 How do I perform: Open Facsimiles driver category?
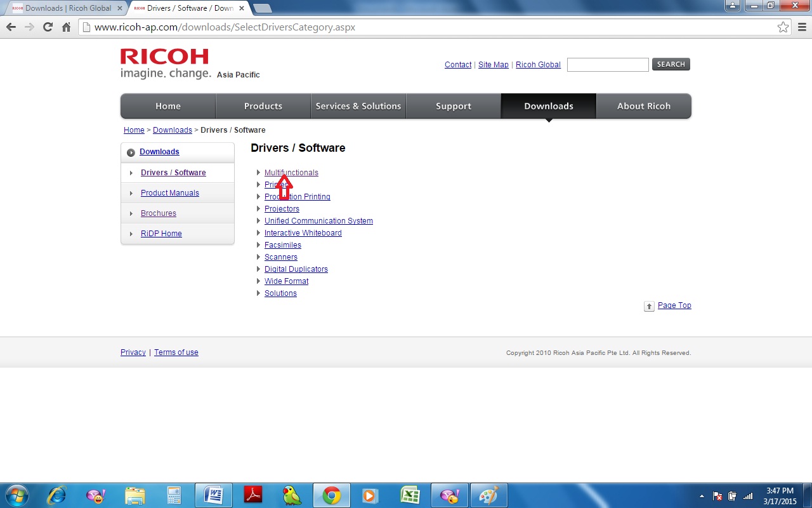[x=283, y=245]
